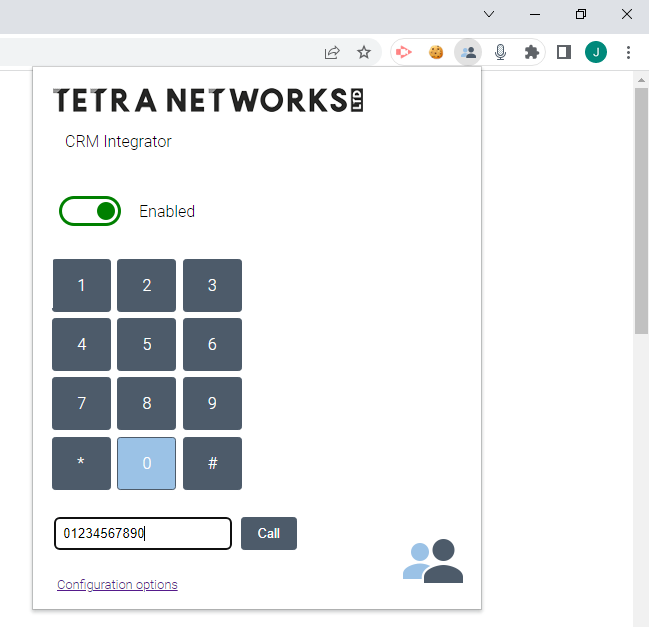Click the tab search chevron in title bar
The image size is (649, 627).
tap(489, 14)
